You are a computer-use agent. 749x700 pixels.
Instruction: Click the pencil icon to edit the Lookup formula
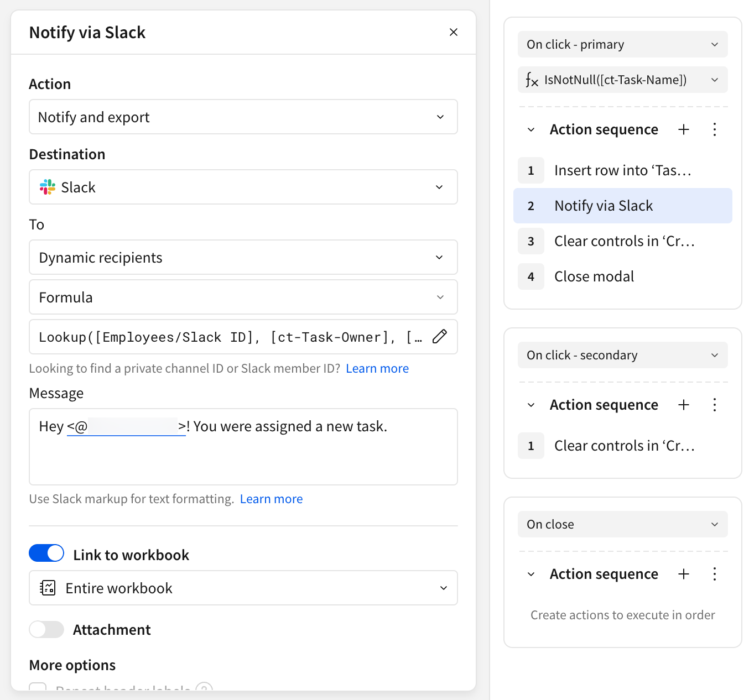click(x=440, y=337)
